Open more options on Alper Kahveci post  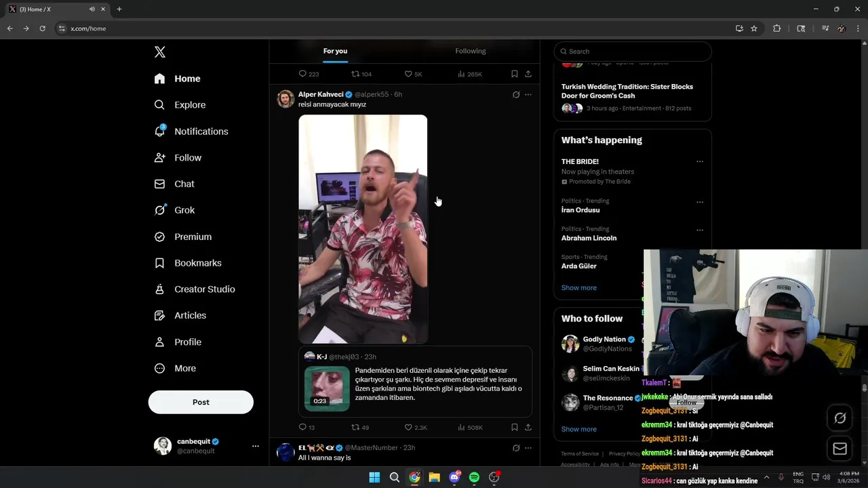coord(528,95)
